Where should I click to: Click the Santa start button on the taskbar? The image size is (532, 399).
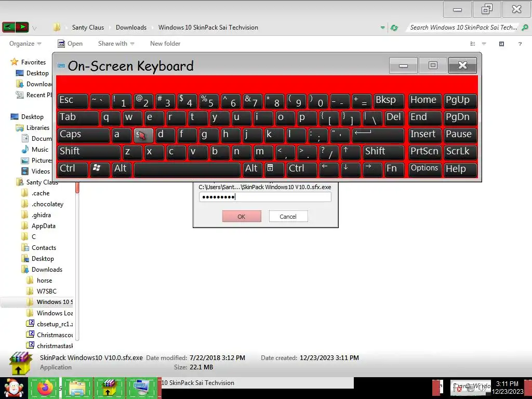(14, 388)
